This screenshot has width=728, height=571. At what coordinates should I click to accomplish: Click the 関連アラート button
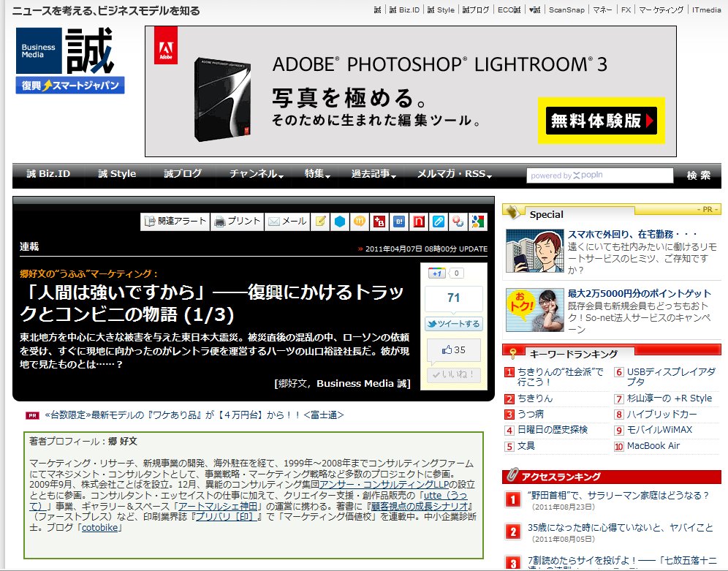(175, 222)
